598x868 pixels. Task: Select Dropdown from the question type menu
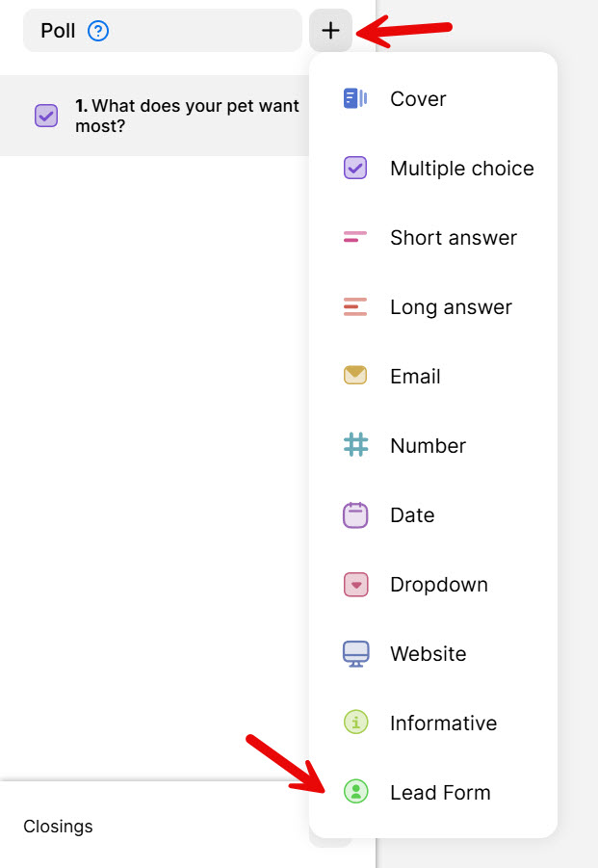coord(438,585)
